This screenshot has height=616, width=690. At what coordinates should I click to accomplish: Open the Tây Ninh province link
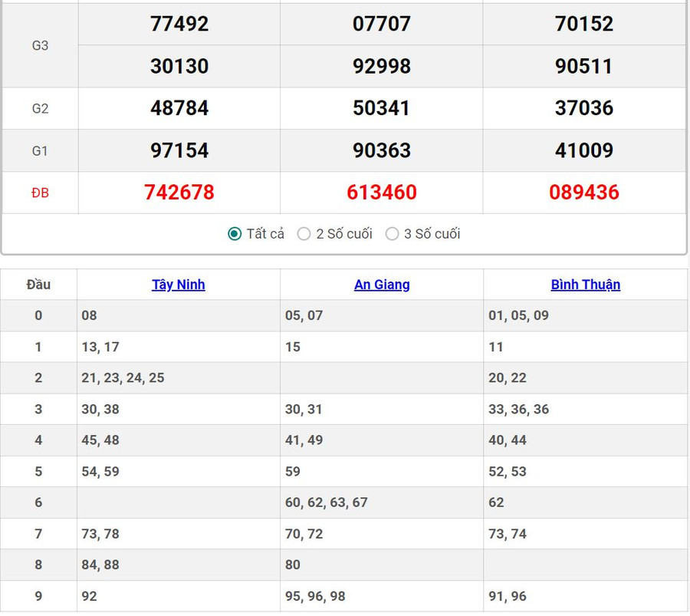click(x=178, y=285)
